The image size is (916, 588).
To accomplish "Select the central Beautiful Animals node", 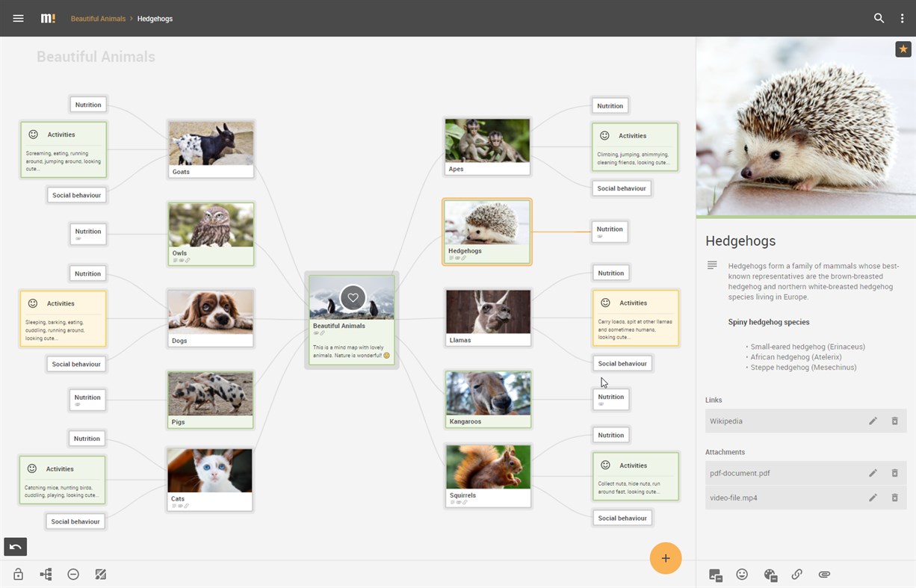I will (x=352, y=320).
